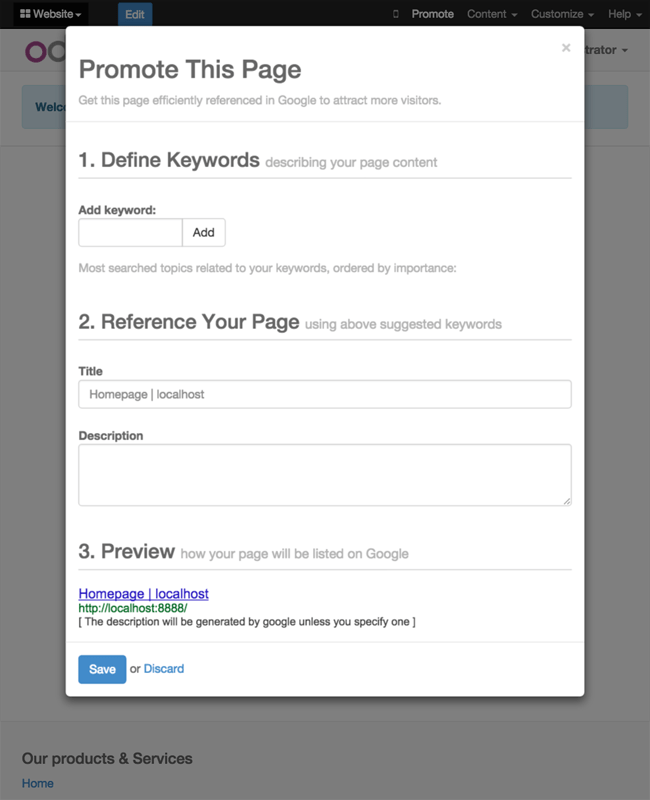The image size is (650, 800).
Task: Expand the Content dropdown menu
Action: (492, 14)
